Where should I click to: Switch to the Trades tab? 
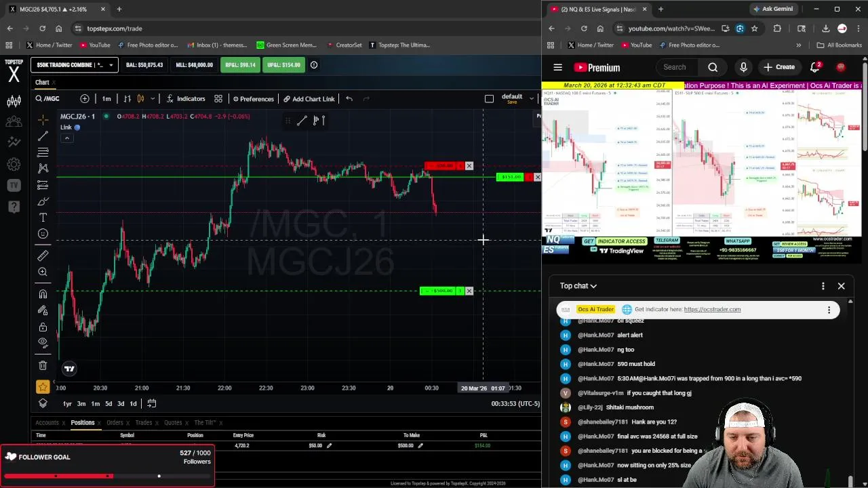pyautogui.click(x=144, y=423)
